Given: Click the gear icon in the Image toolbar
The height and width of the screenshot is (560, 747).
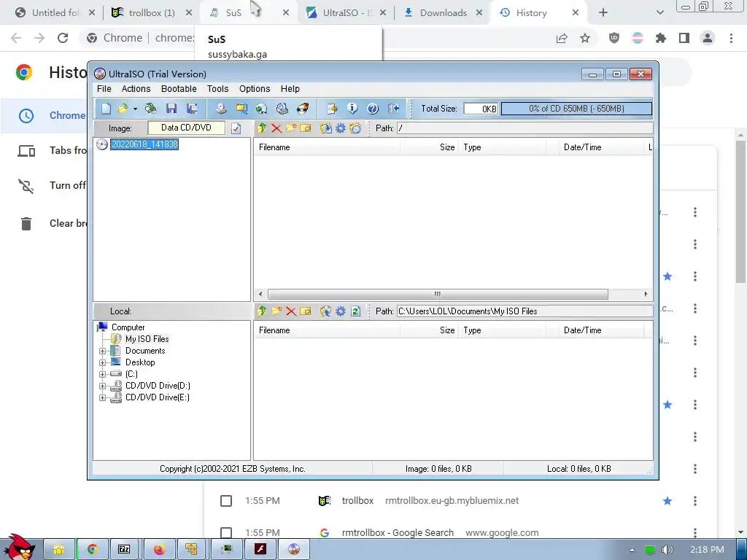Looking at the screenshot, I should 341,128.
